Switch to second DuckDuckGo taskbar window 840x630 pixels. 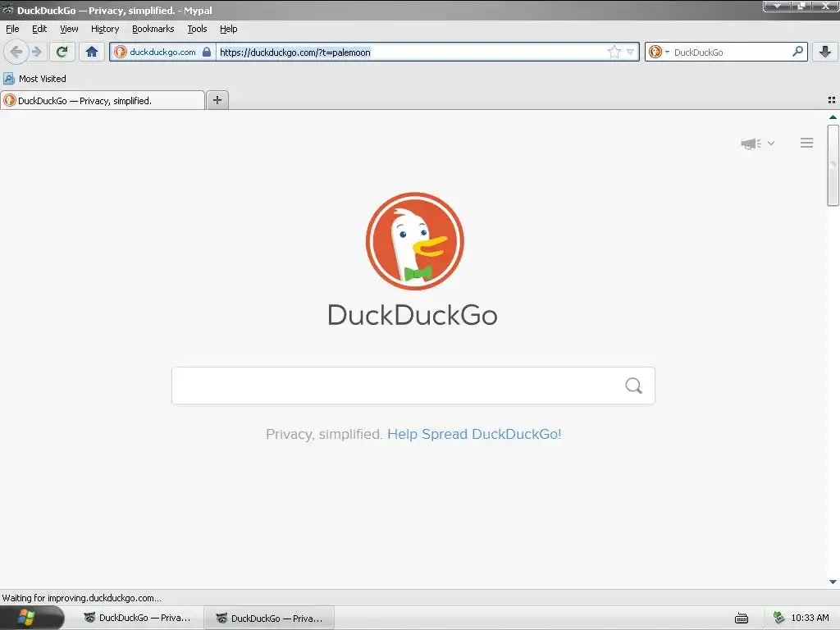tap(269, 619)
